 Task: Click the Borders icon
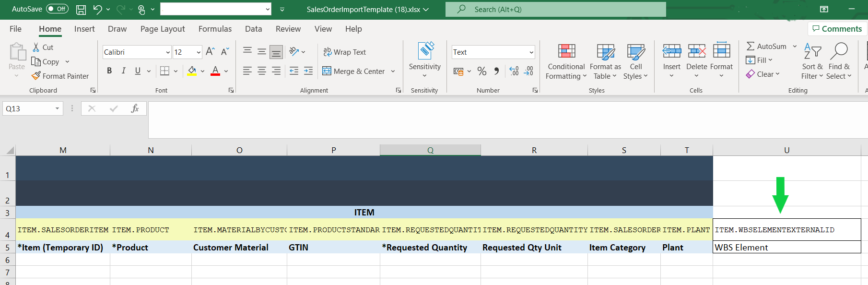pos(164,71)
